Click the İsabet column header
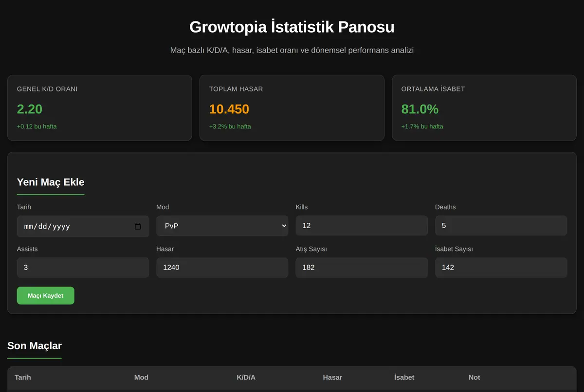The image size is (584, 392). pos(404,377)
